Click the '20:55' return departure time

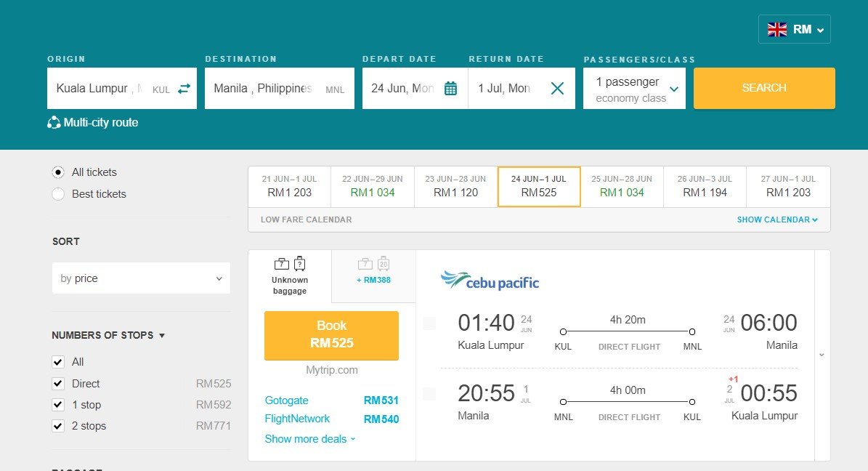tap(486, 393)
